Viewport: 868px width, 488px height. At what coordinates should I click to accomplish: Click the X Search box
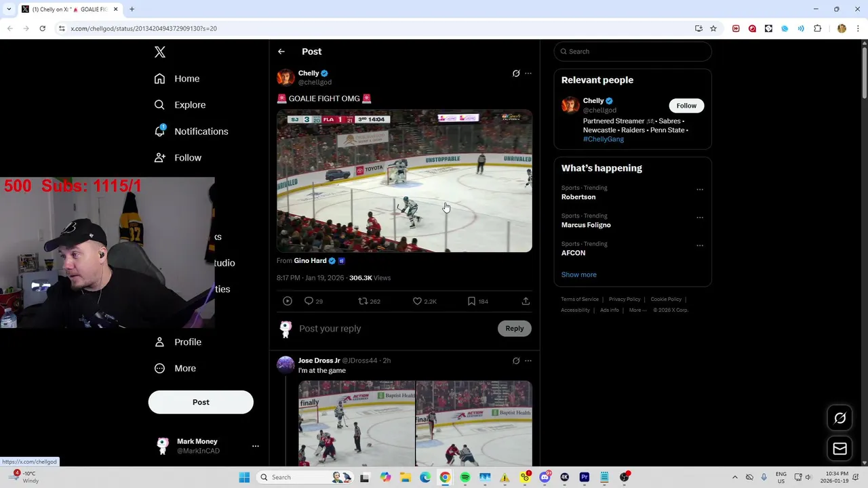tap(633, 52)
